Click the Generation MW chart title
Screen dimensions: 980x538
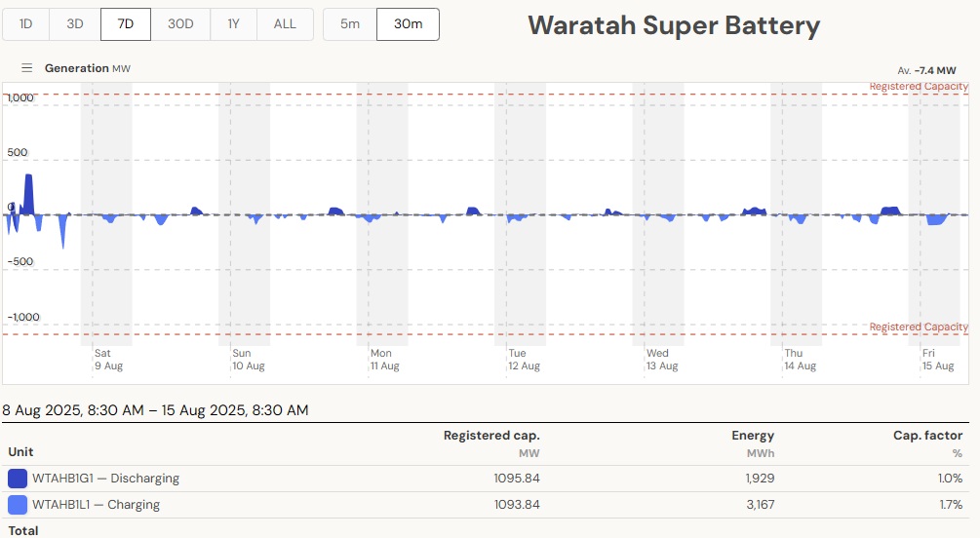point(87,68)
